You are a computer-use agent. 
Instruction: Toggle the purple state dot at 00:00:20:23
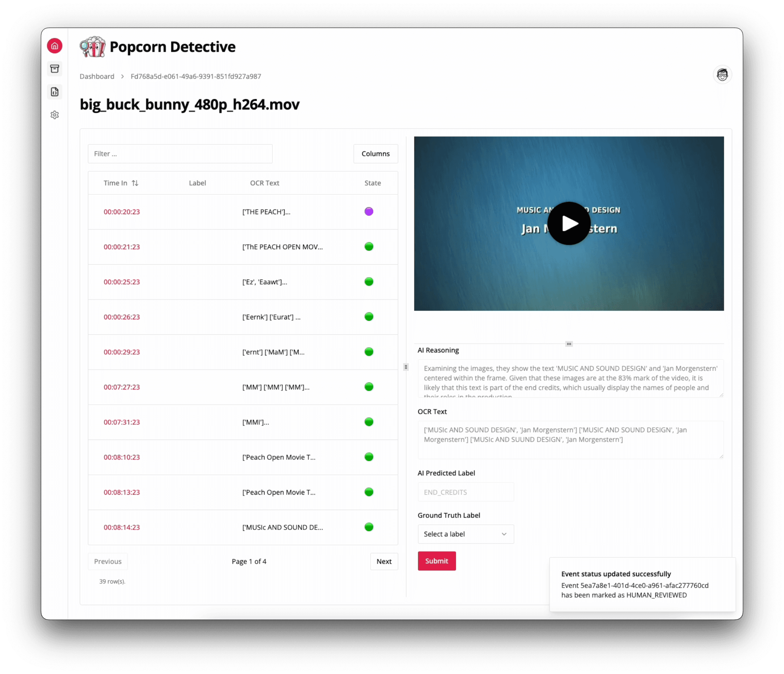369,211
